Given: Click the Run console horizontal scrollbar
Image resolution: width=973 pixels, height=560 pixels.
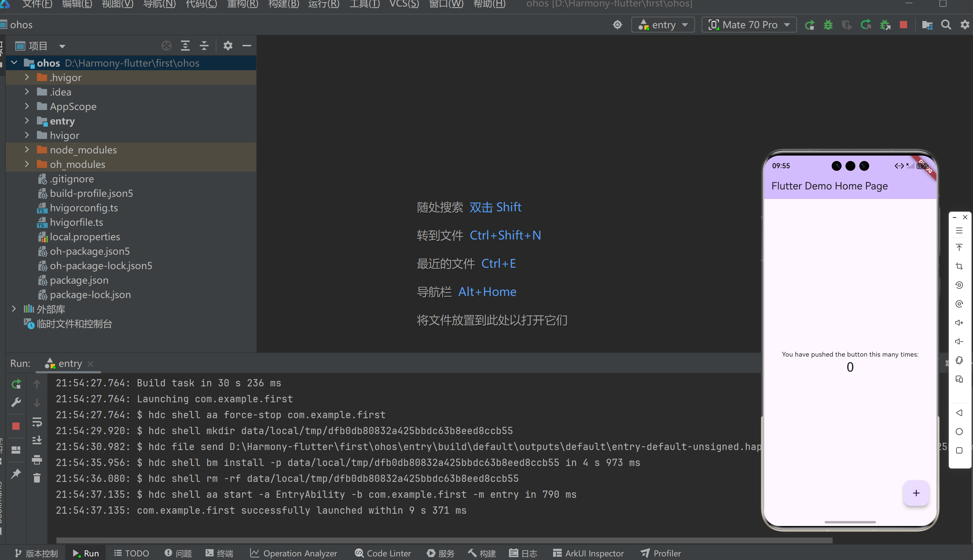Looking at the screenshot, I should click(x=442, y=540).
